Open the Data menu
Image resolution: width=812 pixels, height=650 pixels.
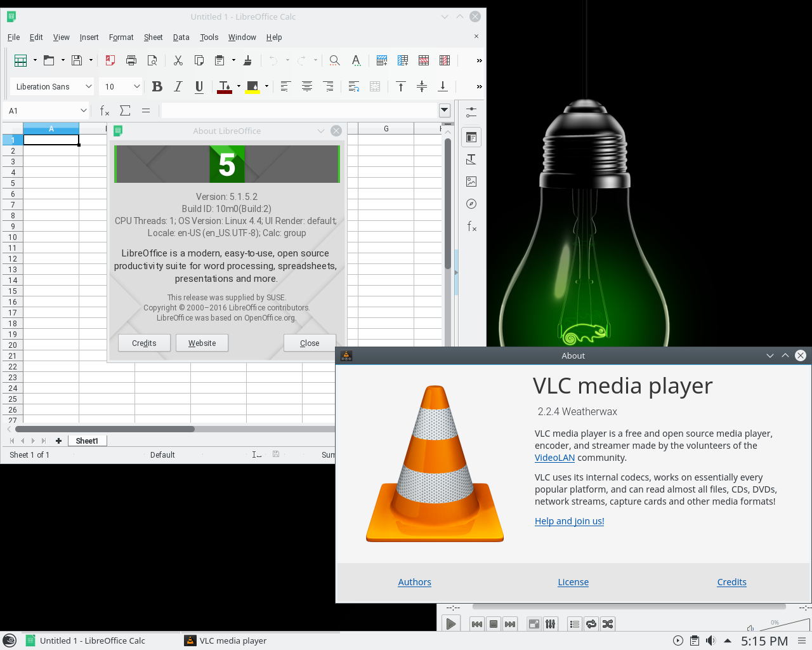[181, 37]
